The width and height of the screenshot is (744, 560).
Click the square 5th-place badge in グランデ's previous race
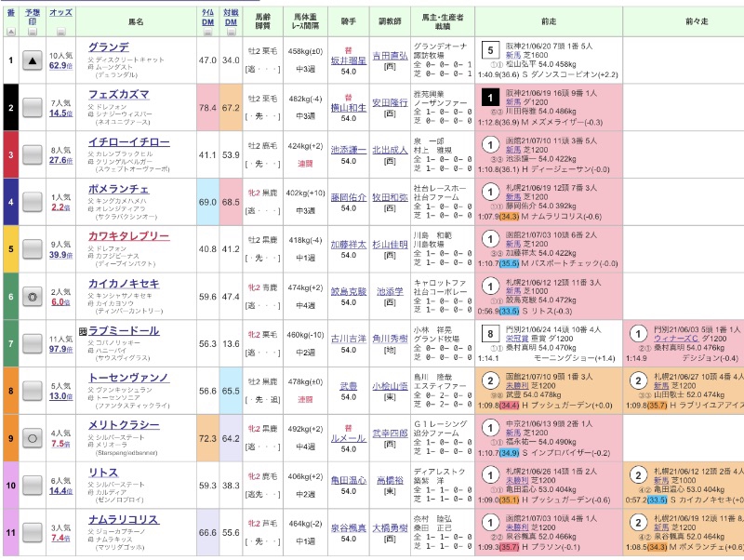(489, 49)
